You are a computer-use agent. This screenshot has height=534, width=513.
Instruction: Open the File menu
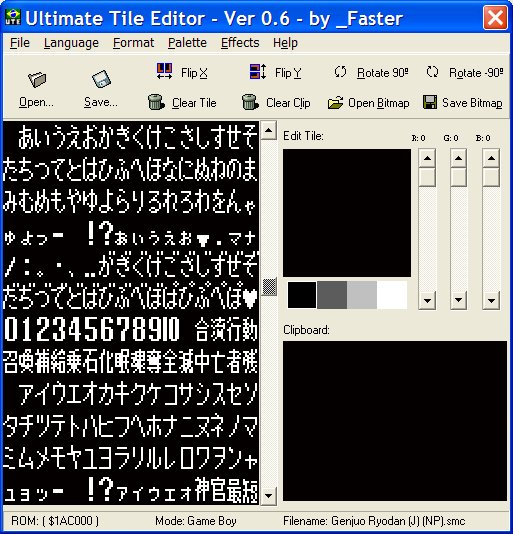tap(20, 43)
